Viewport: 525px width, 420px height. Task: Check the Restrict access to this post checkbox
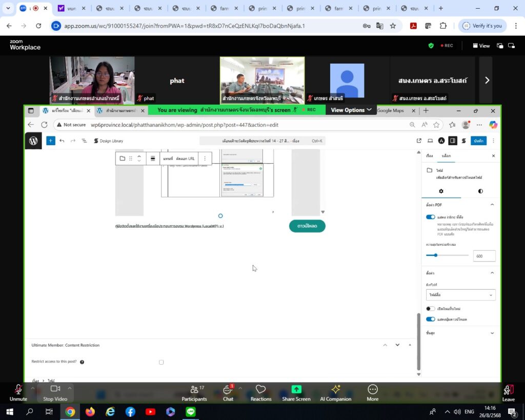click(161, 362)
